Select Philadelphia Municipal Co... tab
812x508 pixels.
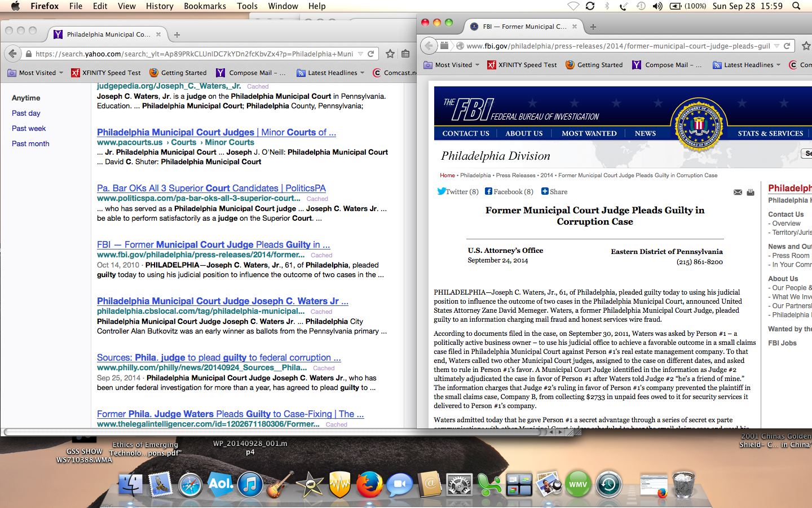click(x=107, y=34)
